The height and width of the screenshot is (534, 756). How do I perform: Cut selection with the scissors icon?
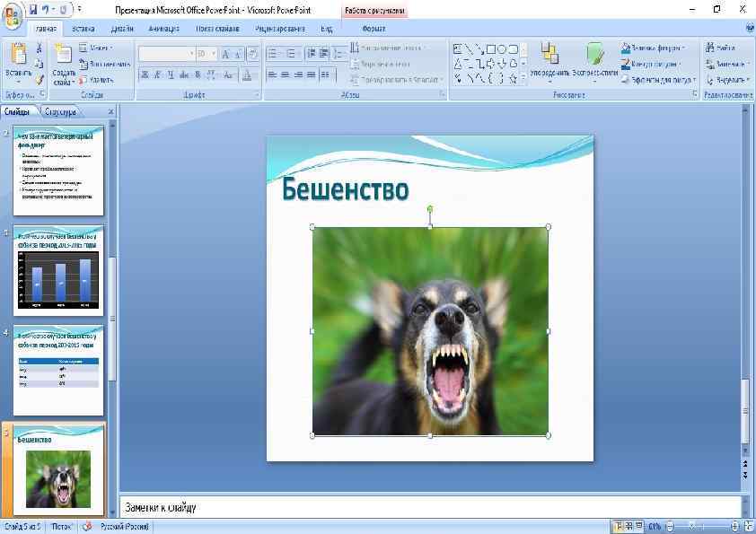pos(39,48)
